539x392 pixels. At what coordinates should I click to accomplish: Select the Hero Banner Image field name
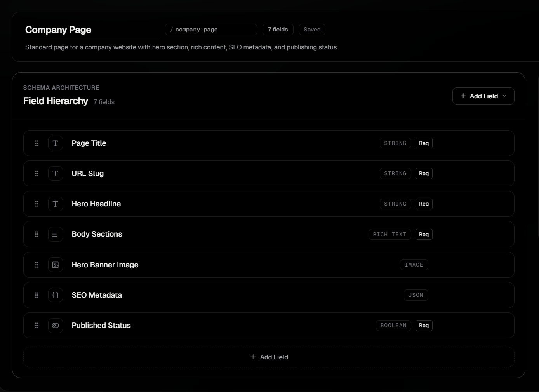[105, 265]
